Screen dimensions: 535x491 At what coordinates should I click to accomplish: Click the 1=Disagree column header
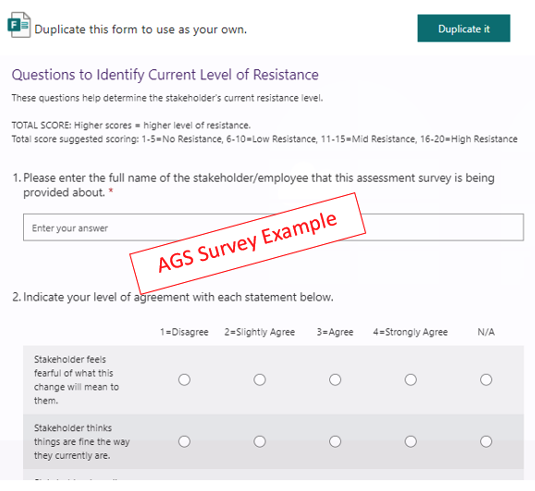point(184,332)
